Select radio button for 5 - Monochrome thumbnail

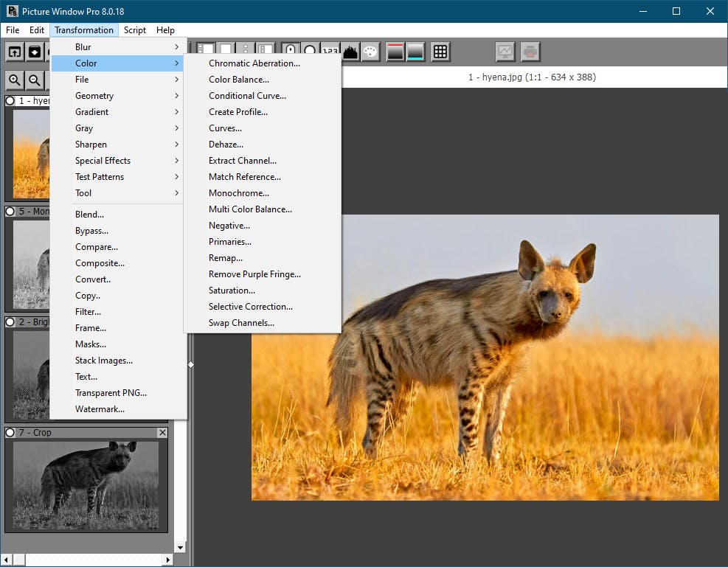10,212
